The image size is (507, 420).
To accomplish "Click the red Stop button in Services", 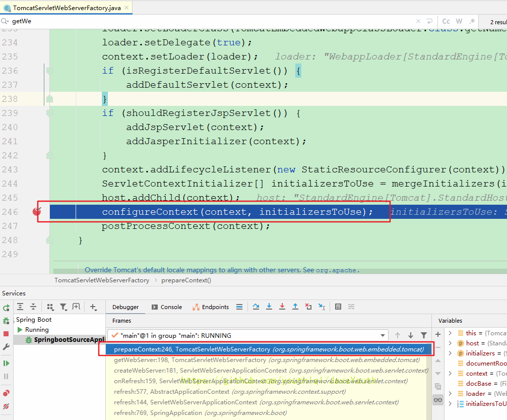I will [6, 334].
